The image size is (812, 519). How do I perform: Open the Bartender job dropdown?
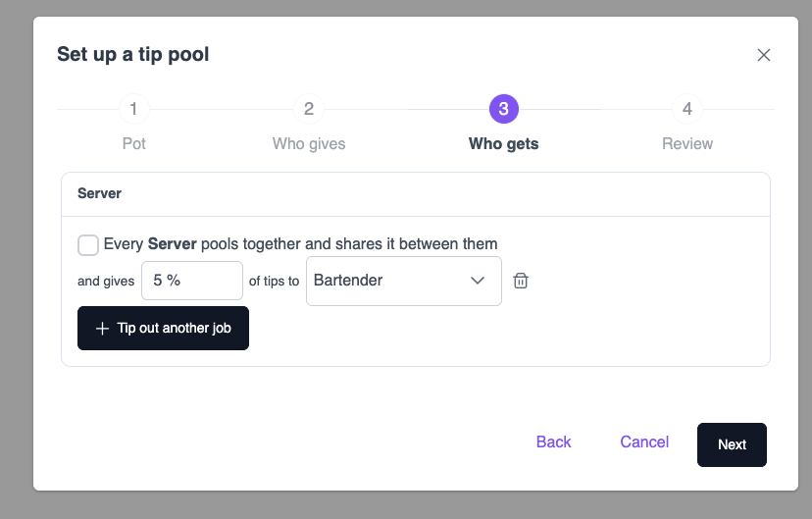point(403,281)
